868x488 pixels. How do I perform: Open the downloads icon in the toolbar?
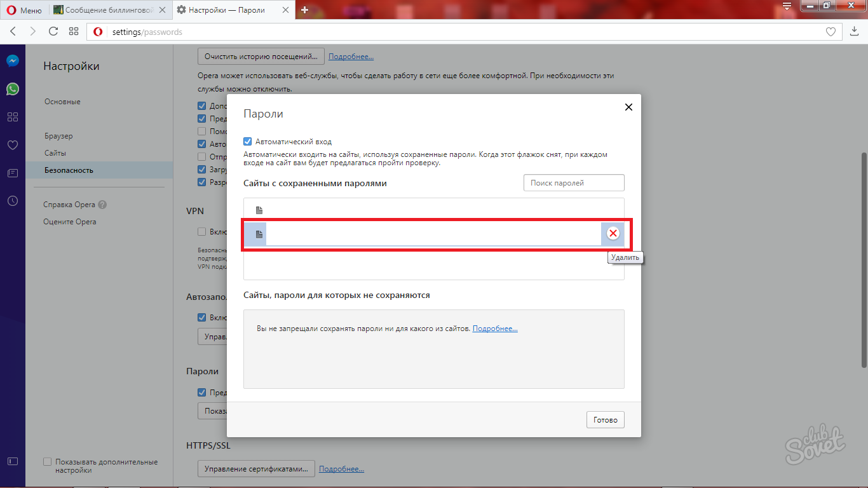pyautogui.click(x=855, y=32)
